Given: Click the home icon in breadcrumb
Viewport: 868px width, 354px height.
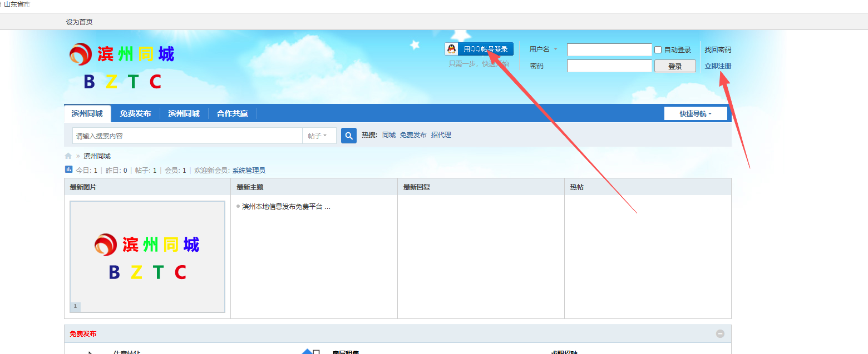Looking at the screenshot, I should (68, 156).
